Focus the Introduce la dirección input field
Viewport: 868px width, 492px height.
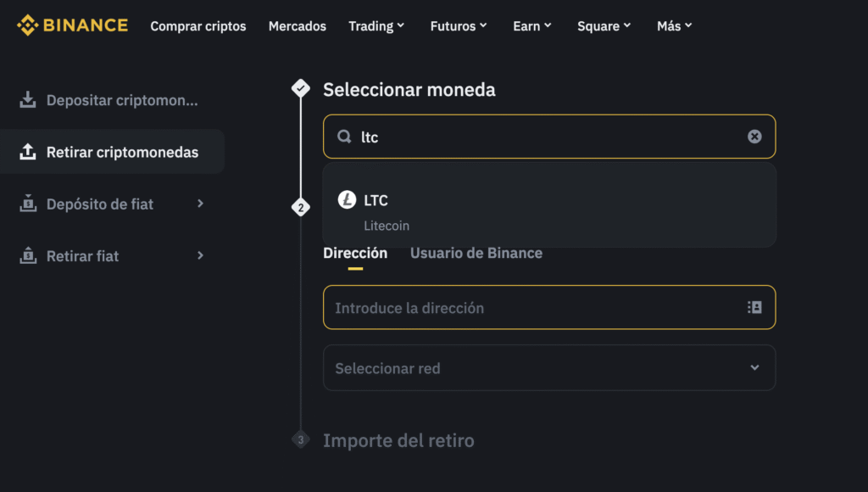pyautogui.click(x=549, y=307)
